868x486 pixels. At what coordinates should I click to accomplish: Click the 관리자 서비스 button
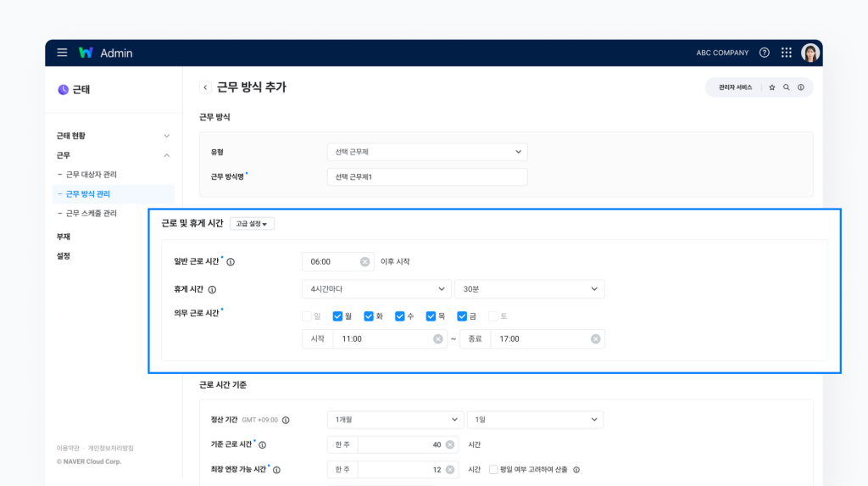click(x=735, y=87)
